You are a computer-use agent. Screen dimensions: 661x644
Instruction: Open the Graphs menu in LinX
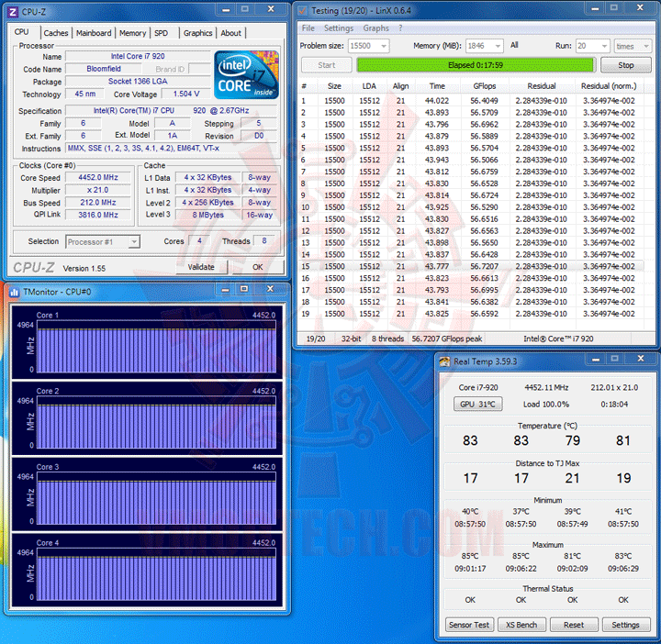point(376,28)
